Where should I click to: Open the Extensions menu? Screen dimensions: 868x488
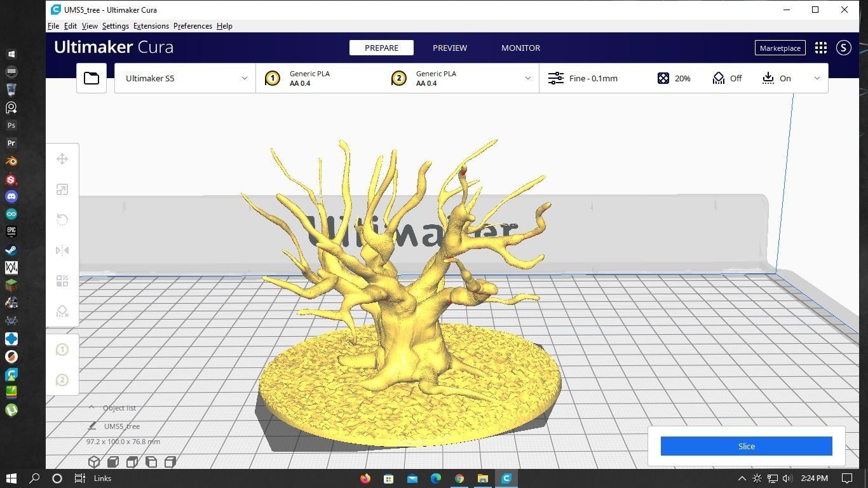click(x=151, y=26)
